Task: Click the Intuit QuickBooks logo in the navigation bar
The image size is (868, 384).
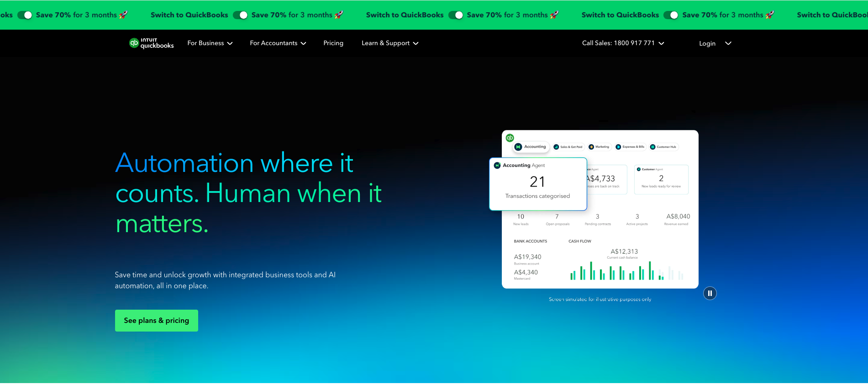Action: click(152, 43)
